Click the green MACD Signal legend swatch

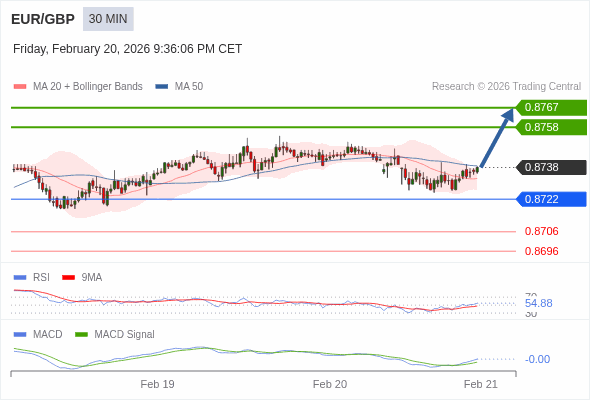pyautogui.click(x=81, y=335)
